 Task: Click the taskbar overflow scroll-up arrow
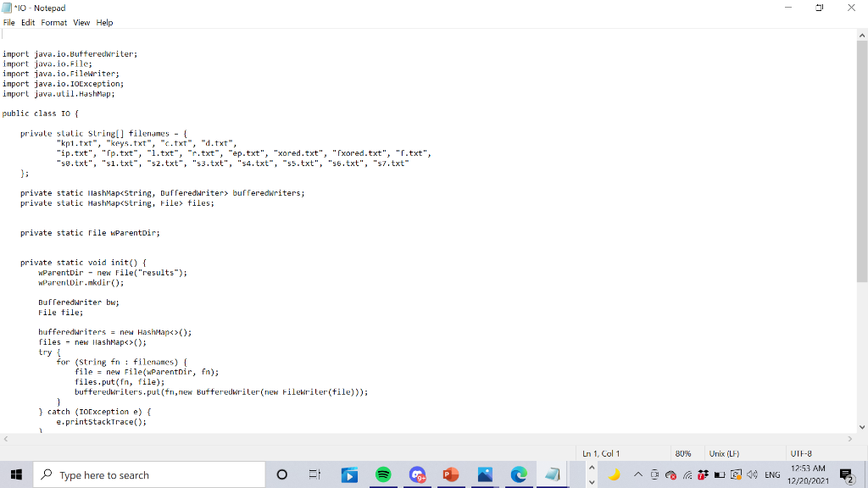tap(592, 466)
